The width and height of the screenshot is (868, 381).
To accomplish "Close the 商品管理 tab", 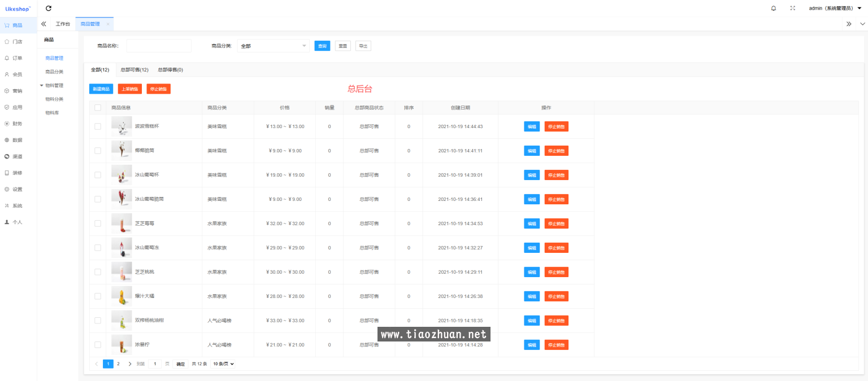I will point(108,24).
